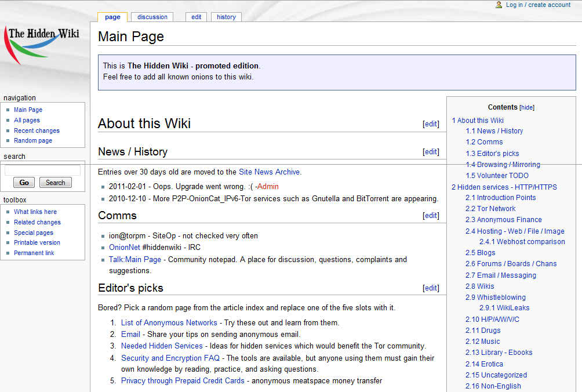
Task: Jump to 1.4 Browsing / Mirroring
Action: tap(503, 165)
